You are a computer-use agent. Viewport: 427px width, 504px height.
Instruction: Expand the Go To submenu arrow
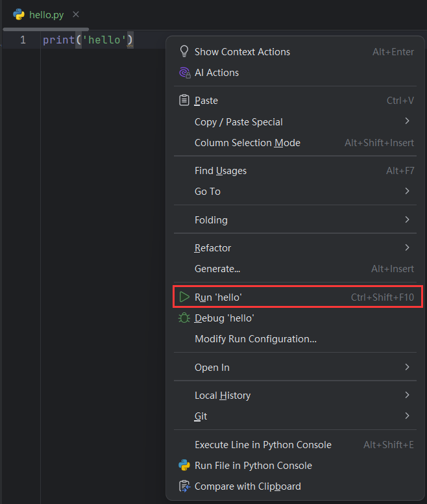tap(407, 192)
